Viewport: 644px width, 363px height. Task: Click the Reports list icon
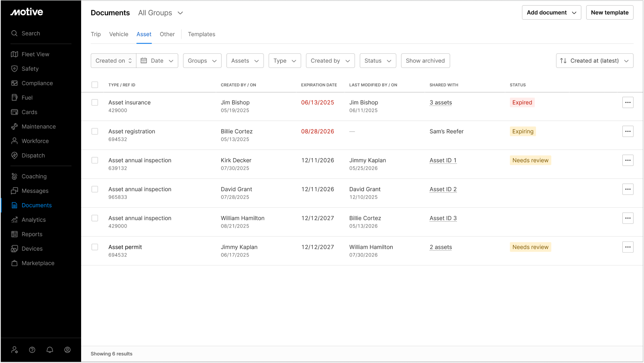click(x=14, y=234)
